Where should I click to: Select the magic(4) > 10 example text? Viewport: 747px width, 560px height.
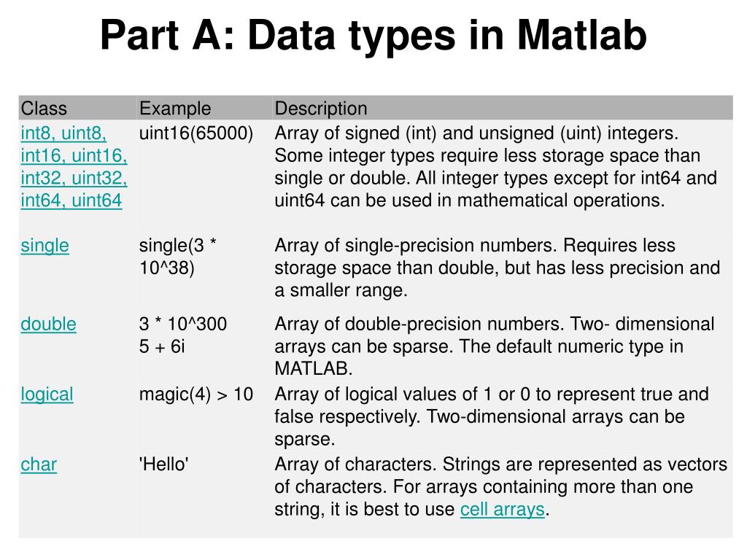click(196, 394)
